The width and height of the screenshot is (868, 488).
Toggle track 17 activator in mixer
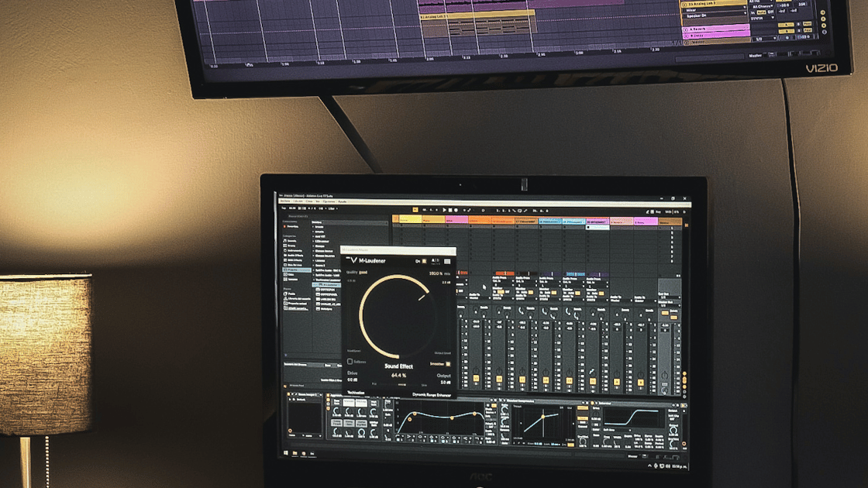tap(522, 380)
